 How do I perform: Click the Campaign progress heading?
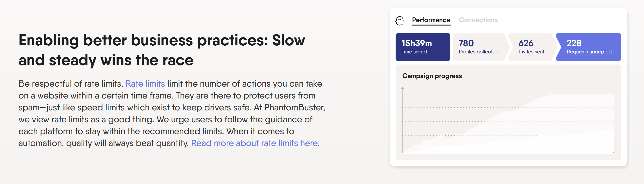pos(432,76)
